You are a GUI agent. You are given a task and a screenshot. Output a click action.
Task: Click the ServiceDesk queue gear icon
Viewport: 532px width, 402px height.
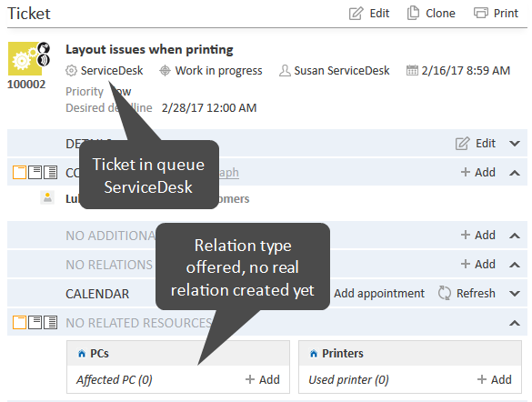point(71,71)
